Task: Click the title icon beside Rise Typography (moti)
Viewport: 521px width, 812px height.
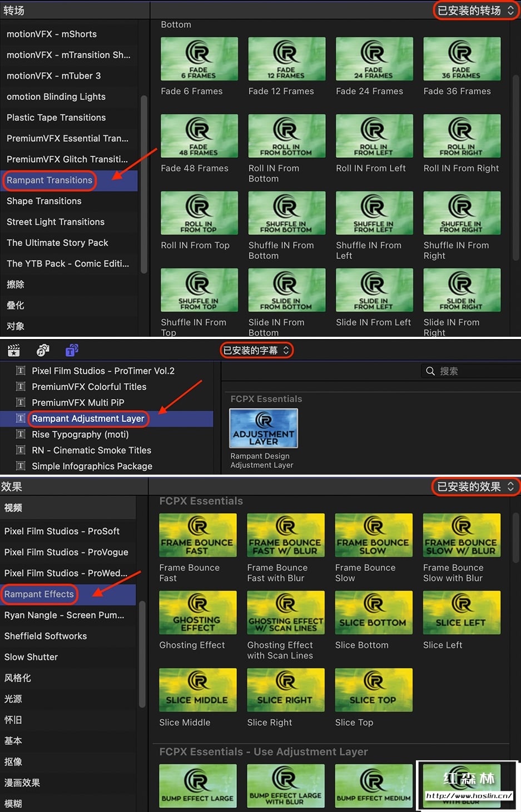Action: coord(21,434)
